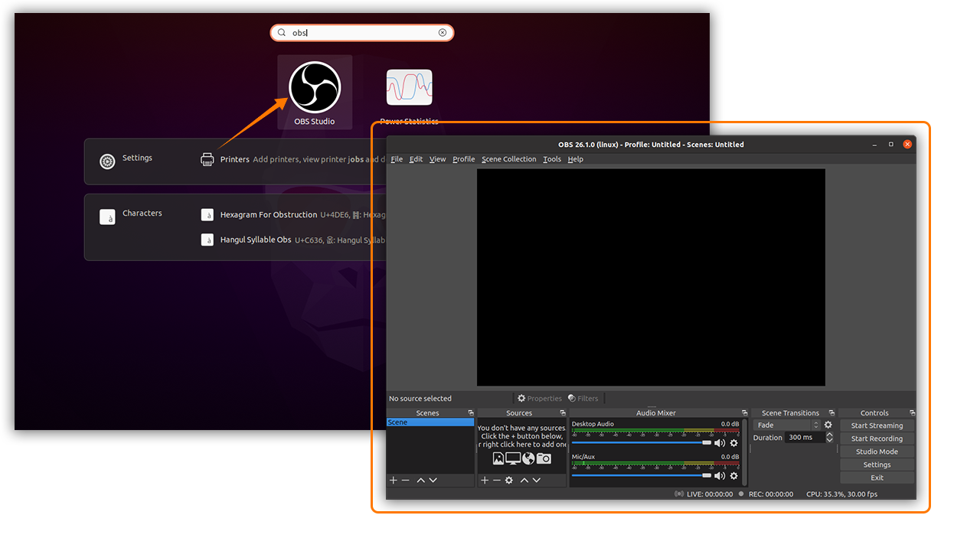Increase transition duration with up arrow
This screenshot has width=980, height=551.
829,435
